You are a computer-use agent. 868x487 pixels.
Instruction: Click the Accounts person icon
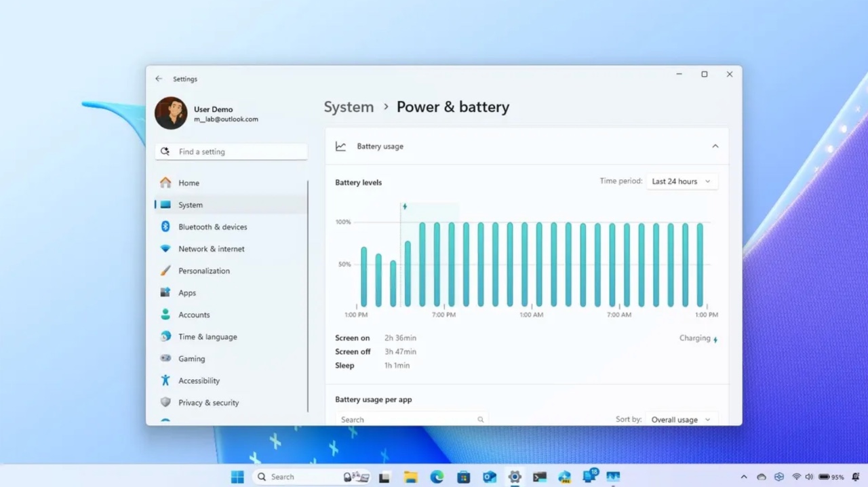[165, 315]
